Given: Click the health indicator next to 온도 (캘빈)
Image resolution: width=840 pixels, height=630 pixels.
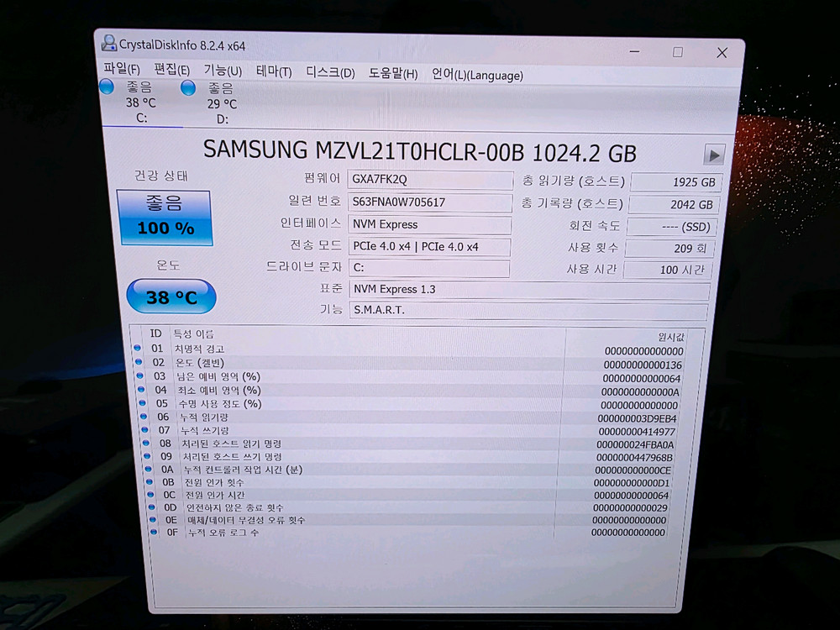Looking at the screenshot, I should [137, 362].
